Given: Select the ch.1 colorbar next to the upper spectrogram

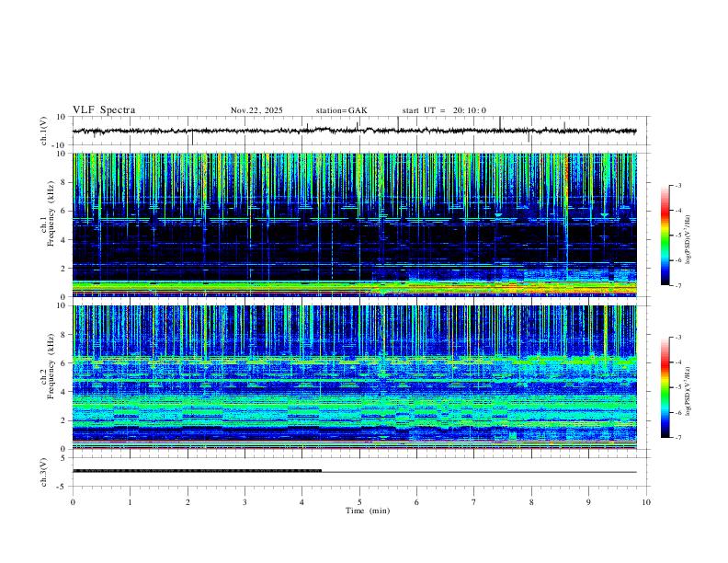Looking at the screenshot, I should pyautogui.click(x=665, y=236).
